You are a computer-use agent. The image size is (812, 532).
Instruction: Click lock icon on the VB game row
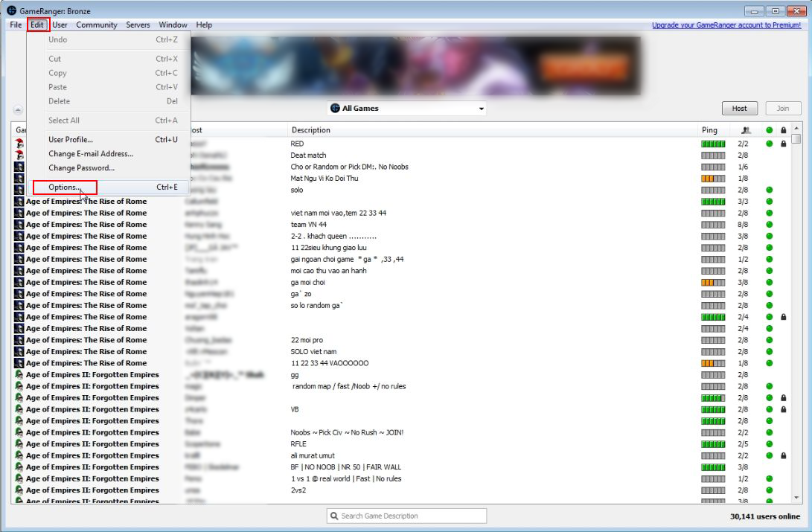[x=784, y=409]
